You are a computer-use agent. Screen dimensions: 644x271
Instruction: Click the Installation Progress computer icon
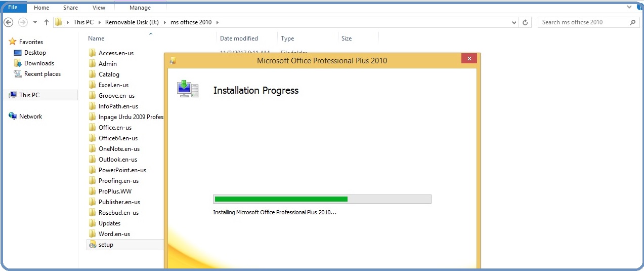pos(188,89)
